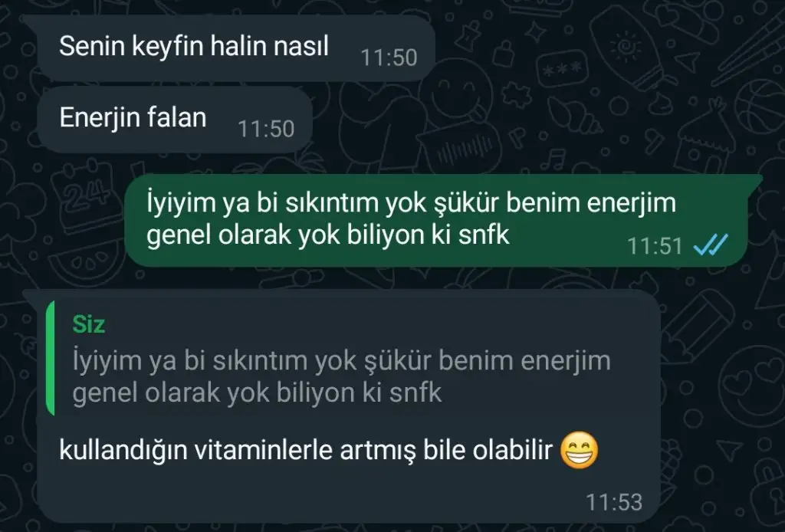Click the asterisks speech bubble doodle
Viewport: 785px width, 532px height.
click(562, 68)
